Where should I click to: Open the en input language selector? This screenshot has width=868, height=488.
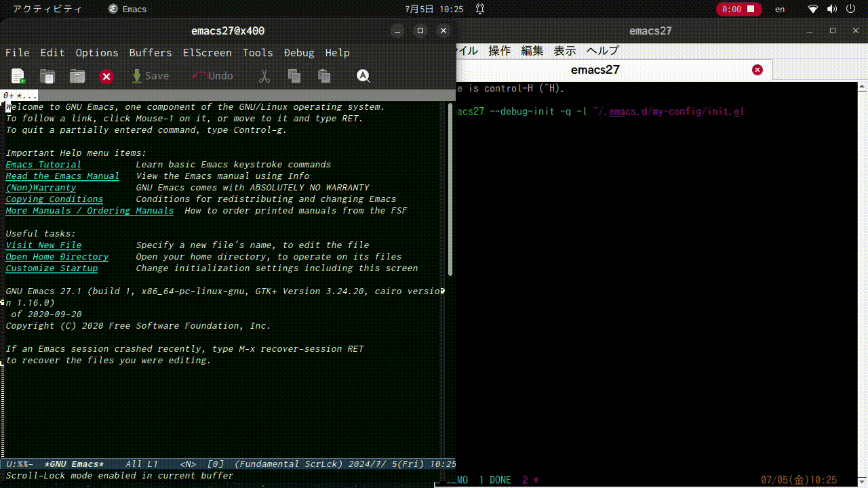(780, 9)
